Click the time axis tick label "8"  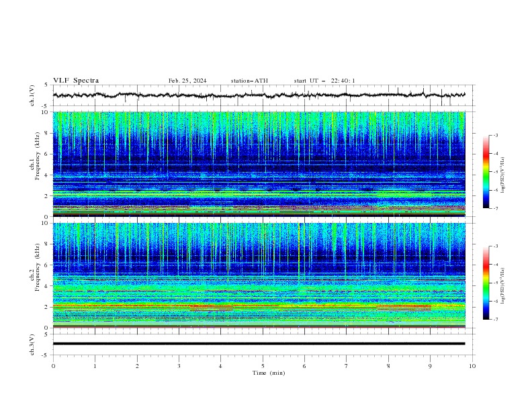coord(388,366)
